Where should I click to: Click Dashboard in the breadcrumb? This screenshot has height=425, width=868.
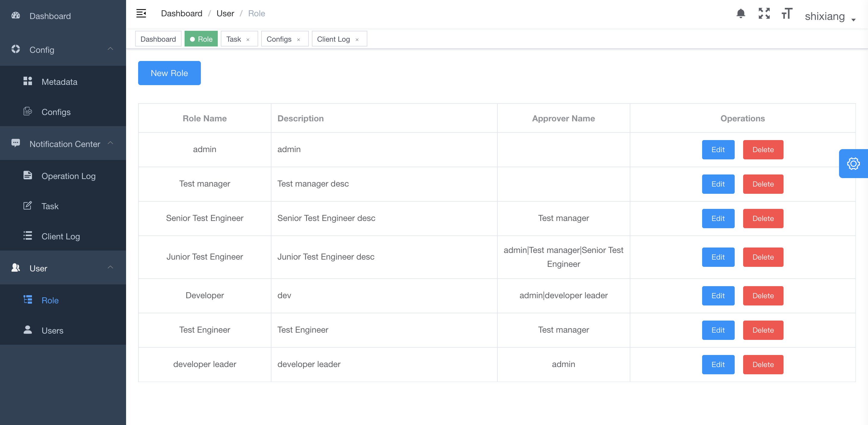(x=182, y=14)
